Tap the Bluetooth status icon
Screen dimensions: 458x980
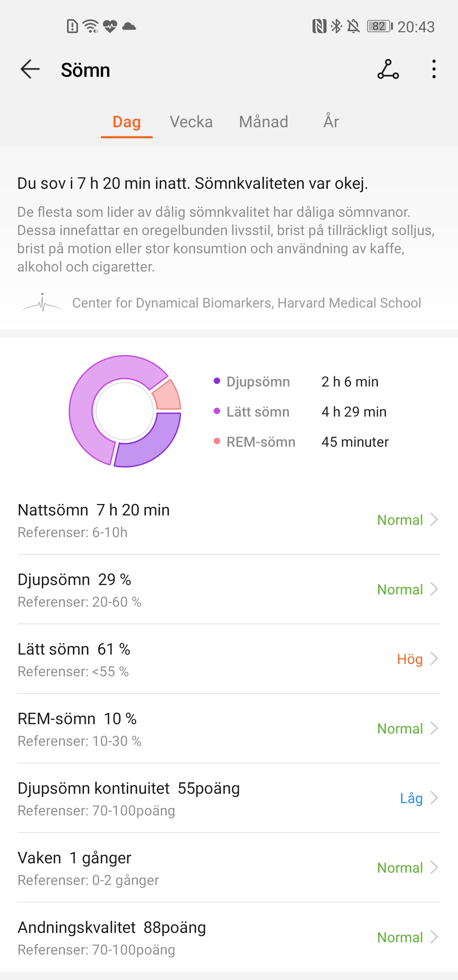pos(336,26)
